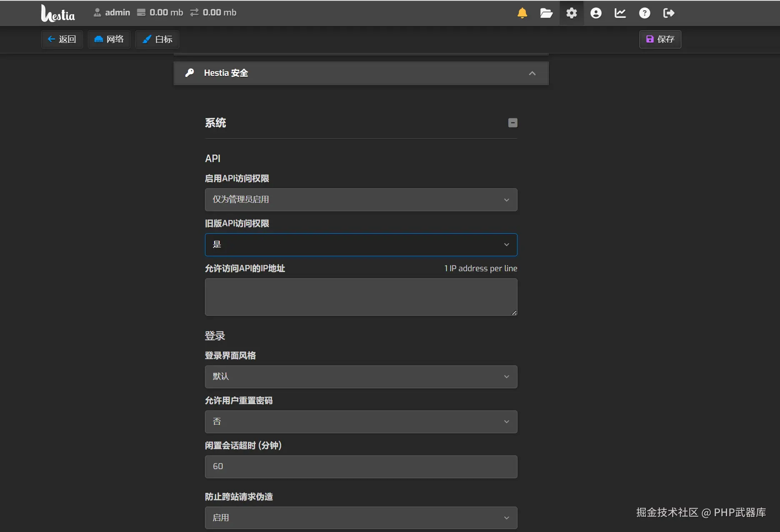Open the statistics chart icon
Screen dimensions: 780x532
point(620,13)
